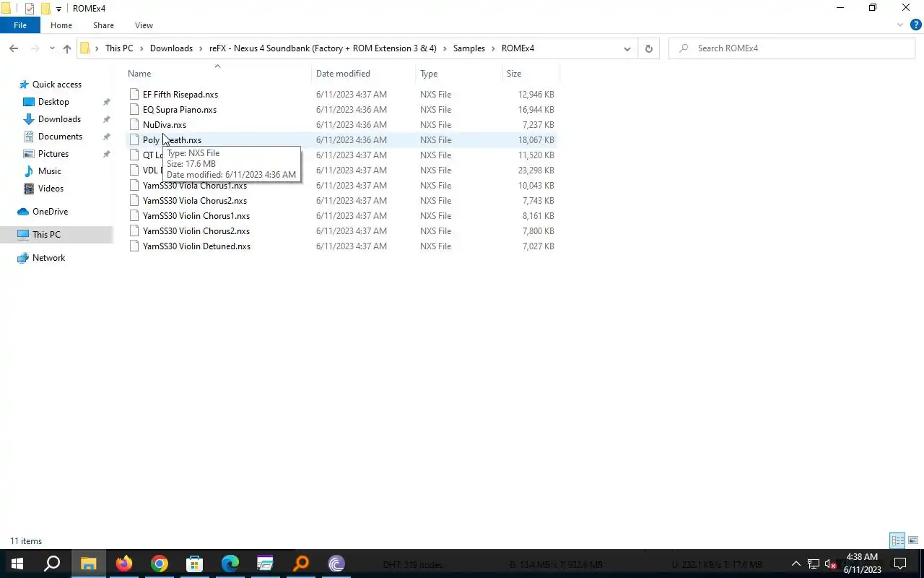Open the orange magnifier app in taskbar
Viewport: 924px width, 578px height.
301,564
